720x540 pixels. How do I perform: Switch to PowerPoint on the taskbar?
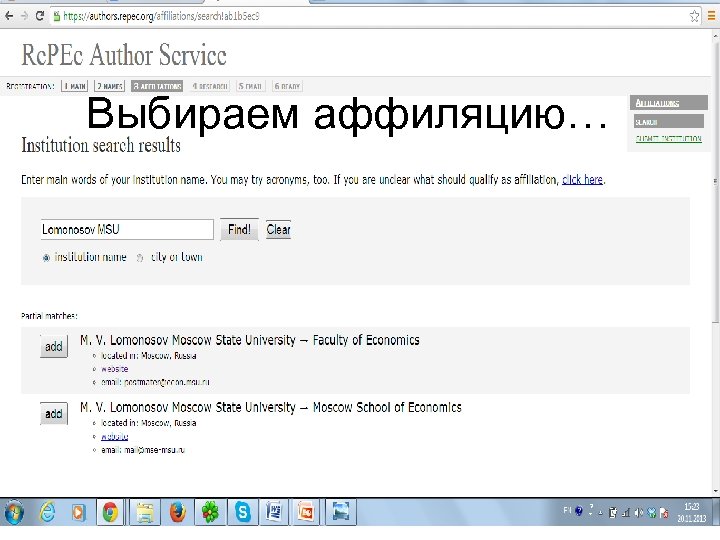pos(306,512)
